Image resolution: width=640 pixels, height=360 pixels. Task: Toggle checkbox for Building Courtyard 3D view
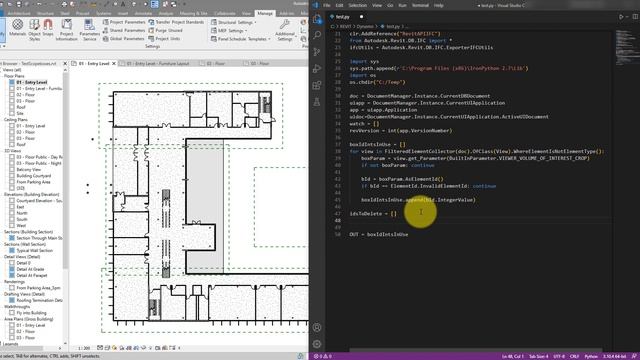[12, 176]
